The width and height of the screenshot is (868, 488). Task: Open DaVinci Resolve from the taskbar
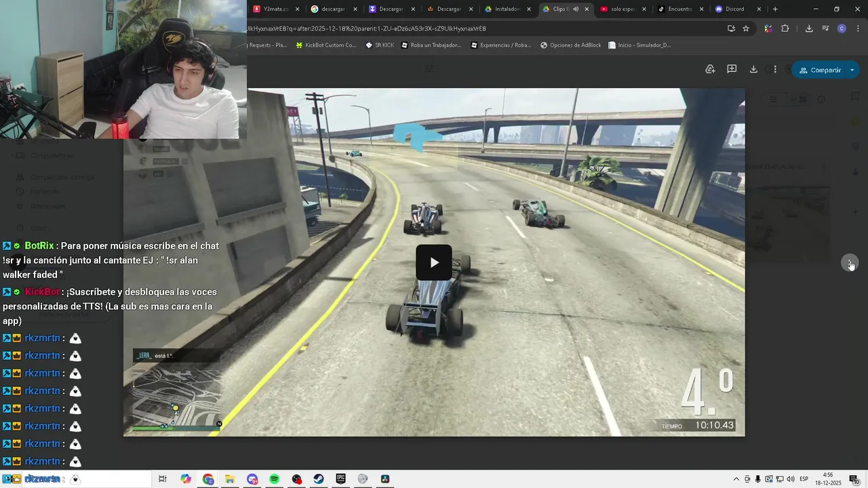click(384, 479)
